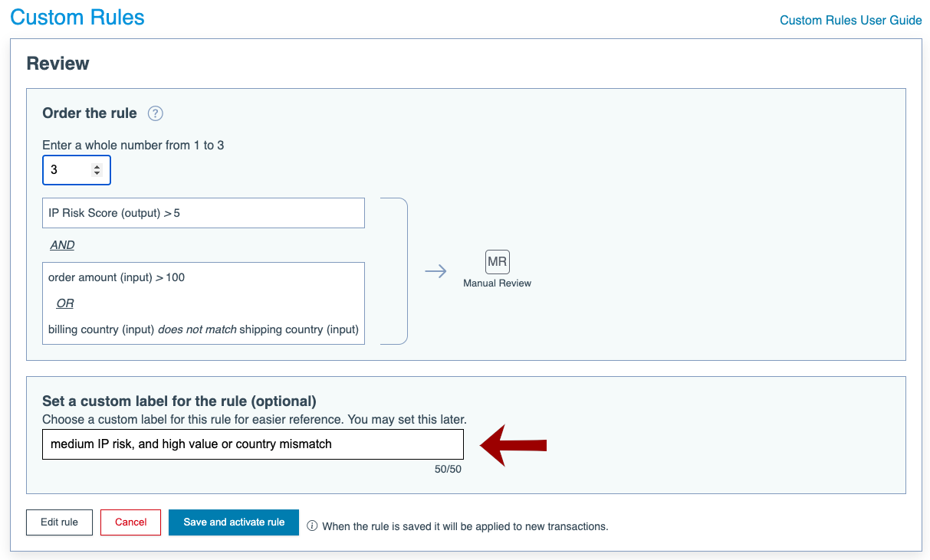Open the Custom Rules User Guide link
The width and height of the screenshot is (930, 560).
tap(850, 20)
